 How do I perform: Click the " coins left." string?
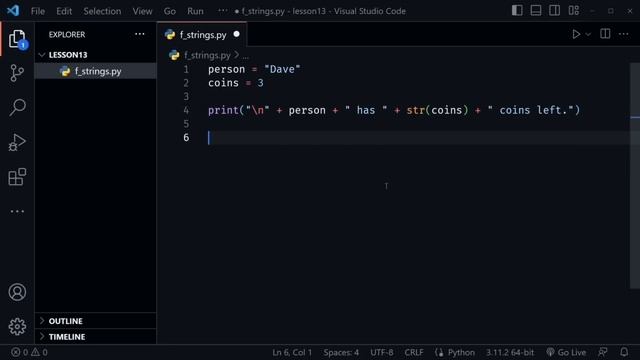pos(531,110)
